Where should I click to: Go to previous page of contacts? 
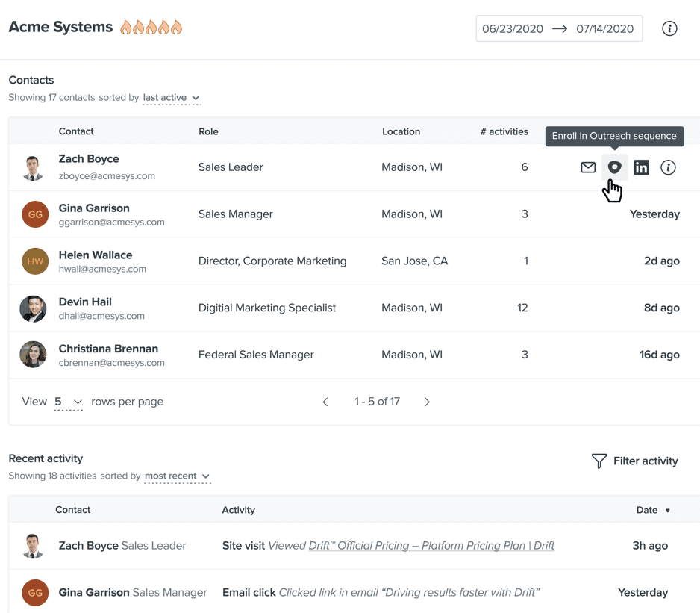click(x=325, y=402)
